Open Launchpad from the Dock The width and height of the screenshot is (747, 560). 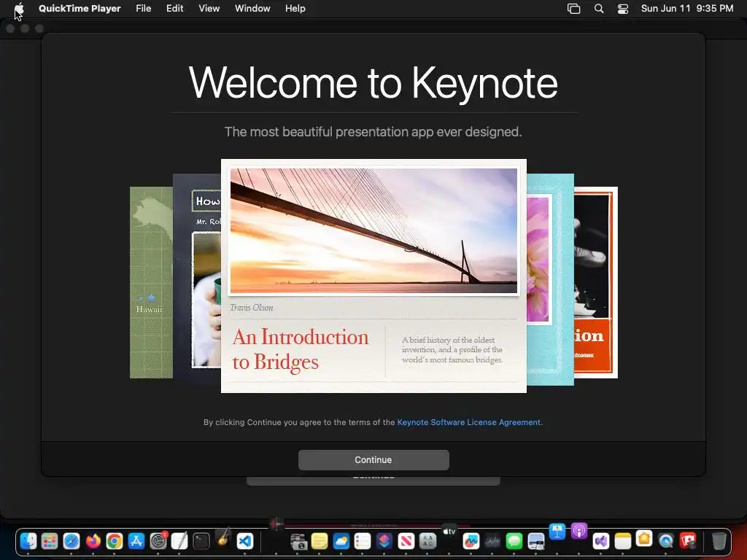click(50, 541)
